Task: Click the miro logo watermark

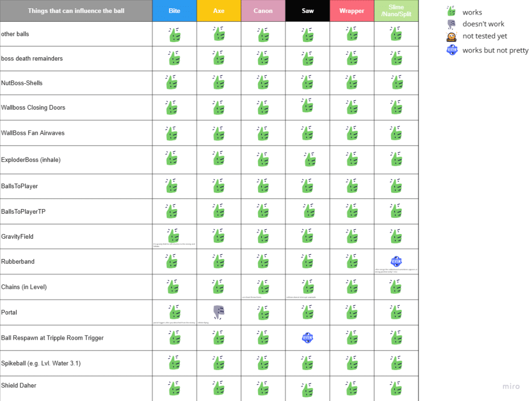Action: tap(511, 386)
